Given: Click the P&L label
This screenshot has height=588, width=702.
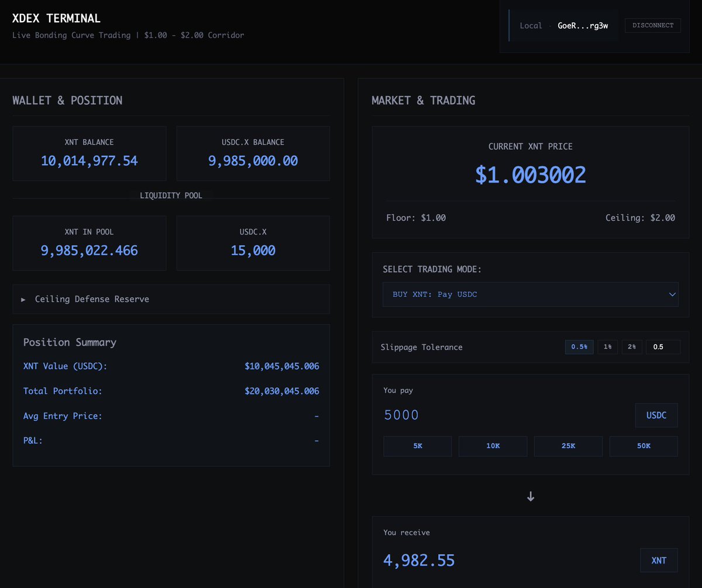Looking at the screenshot, I should 33,441.
